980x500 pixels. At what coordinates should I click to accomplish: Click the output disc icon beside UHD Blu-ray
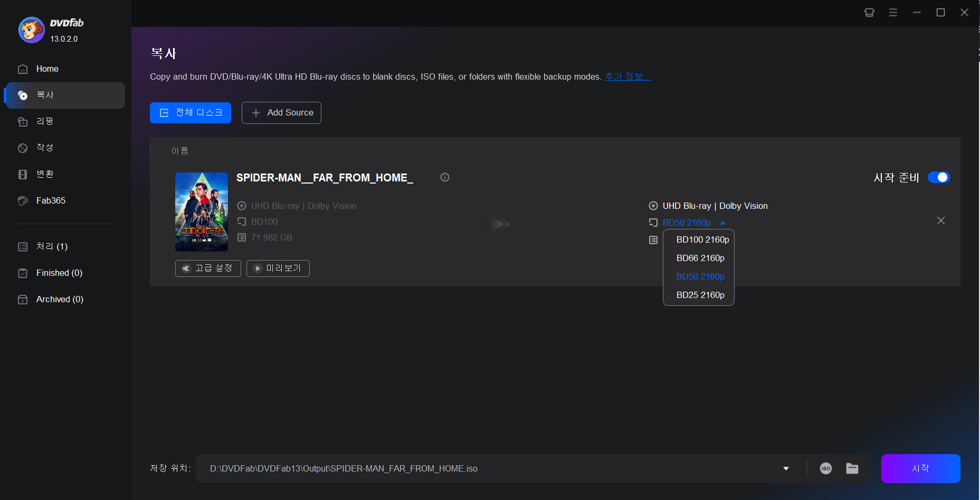click(x=653, y=206)
